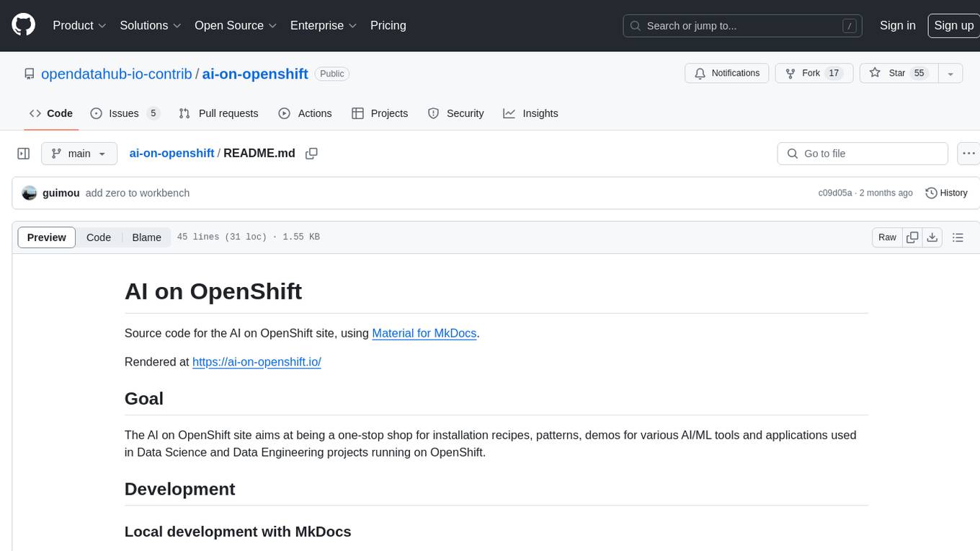The image size is (980, 551).
Task: Go to ai-on-openshift breadcrumb folder
Action: tap(171, 154)
